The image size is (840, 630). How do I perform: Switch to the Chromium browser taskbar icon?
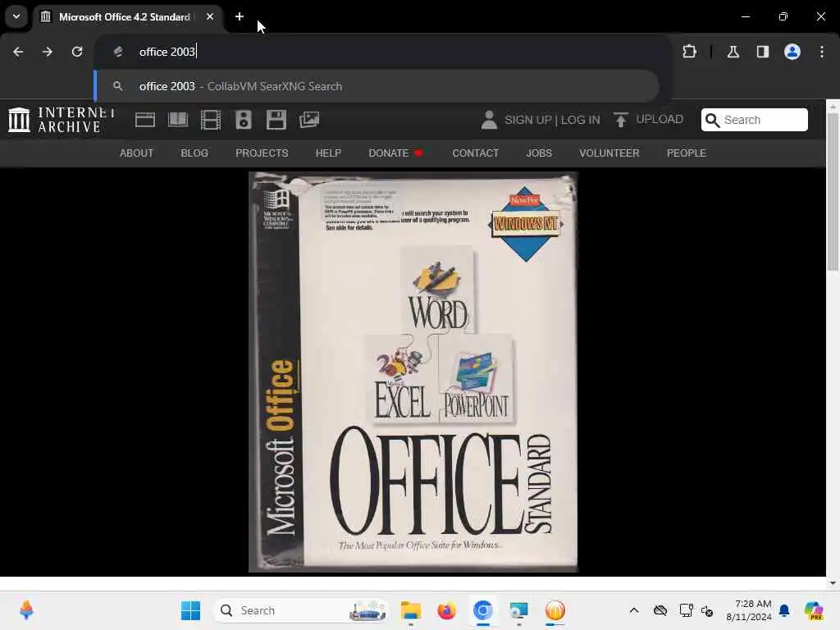(x=482, y=610)
